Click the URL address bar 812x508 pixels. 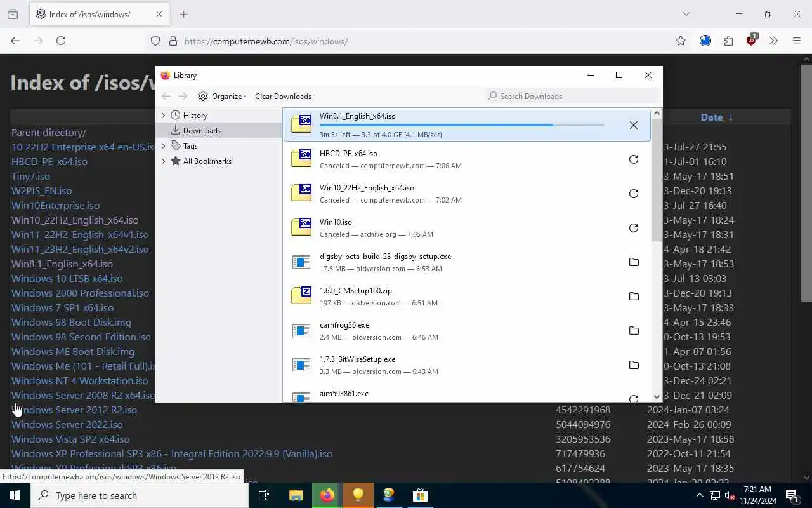point(419,41)
